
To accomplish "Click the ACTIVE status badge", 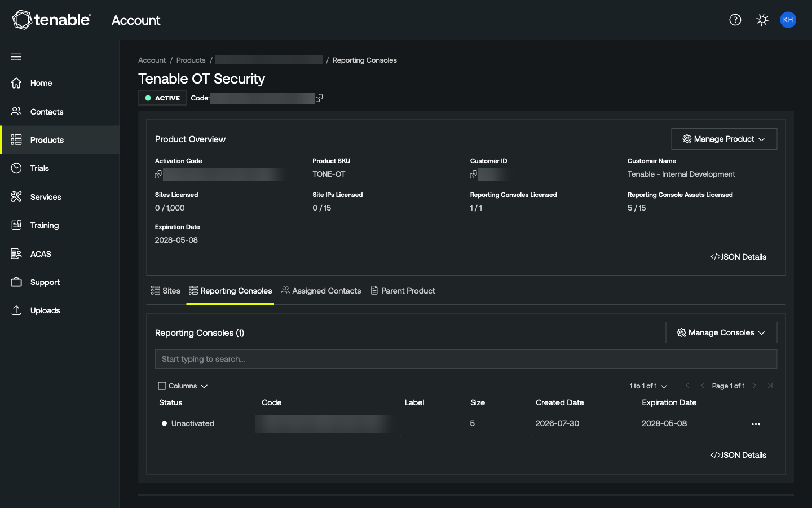I will [x=162, y=98].
